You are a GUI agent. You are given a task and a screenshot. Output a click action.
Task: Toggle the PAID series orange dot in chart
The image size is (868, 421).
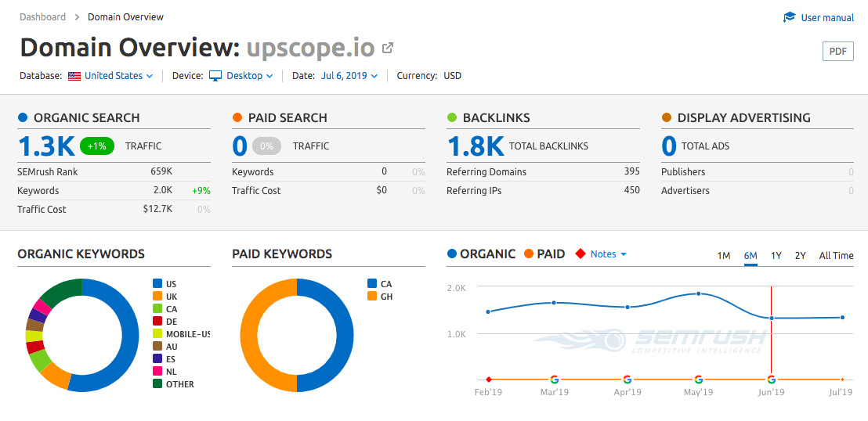click(x=528, y=254)
